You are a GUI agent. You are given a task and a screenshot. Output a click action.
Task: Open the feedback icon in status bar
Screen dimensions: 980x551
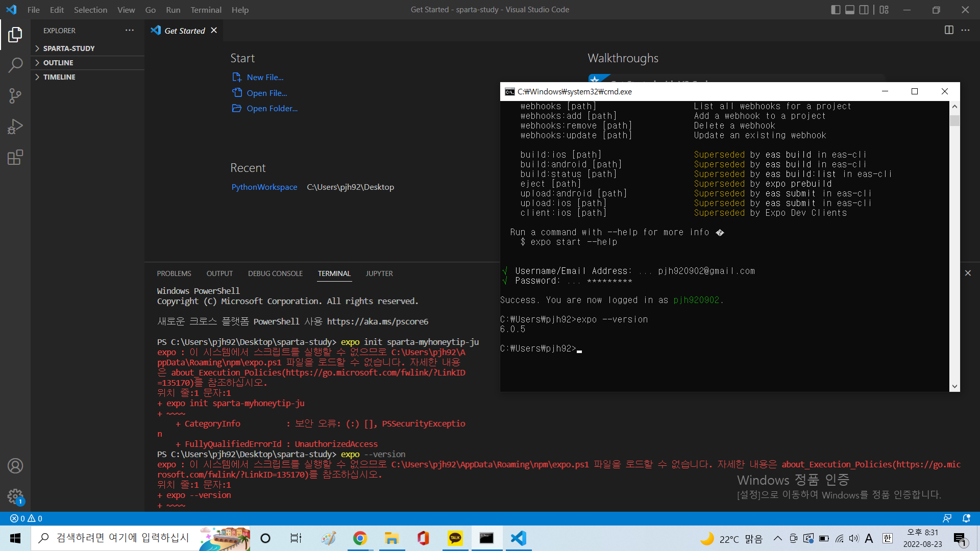pyautogui.click(x=947, y=518)
